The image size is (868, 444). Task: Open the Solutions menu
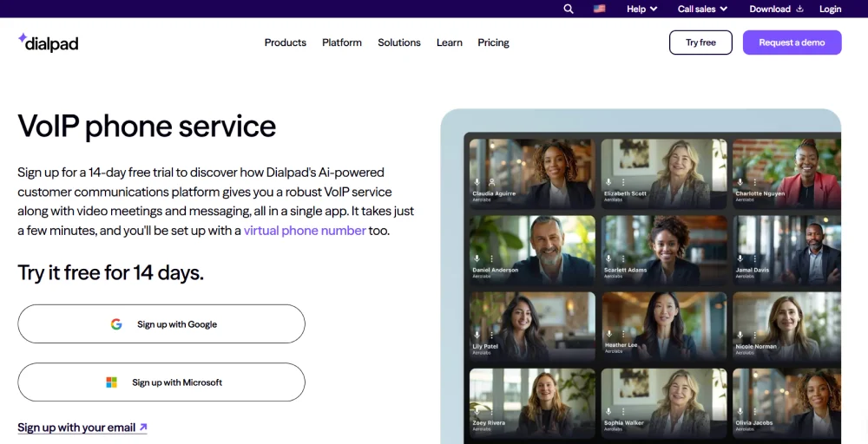pos(399,42)
